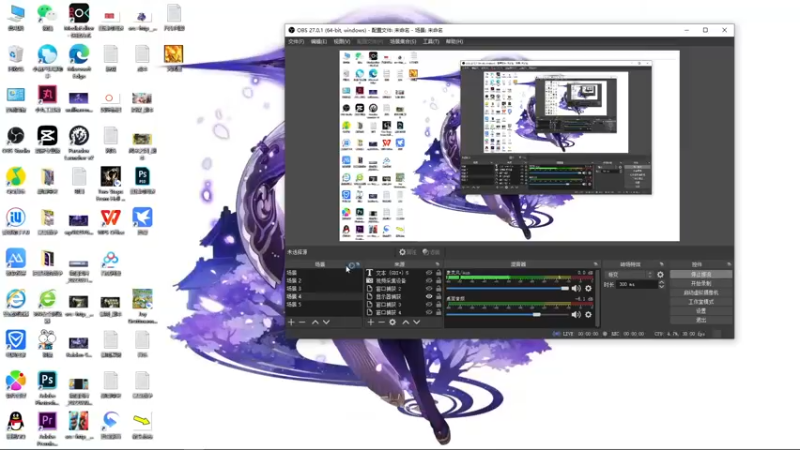Open the Recycle Bin desktop icon

coord(16,58)
